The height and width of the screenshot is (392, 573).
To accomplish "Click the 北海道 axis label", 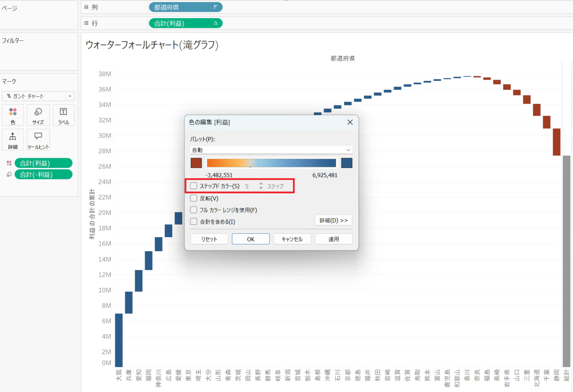I will coord(537,378).
